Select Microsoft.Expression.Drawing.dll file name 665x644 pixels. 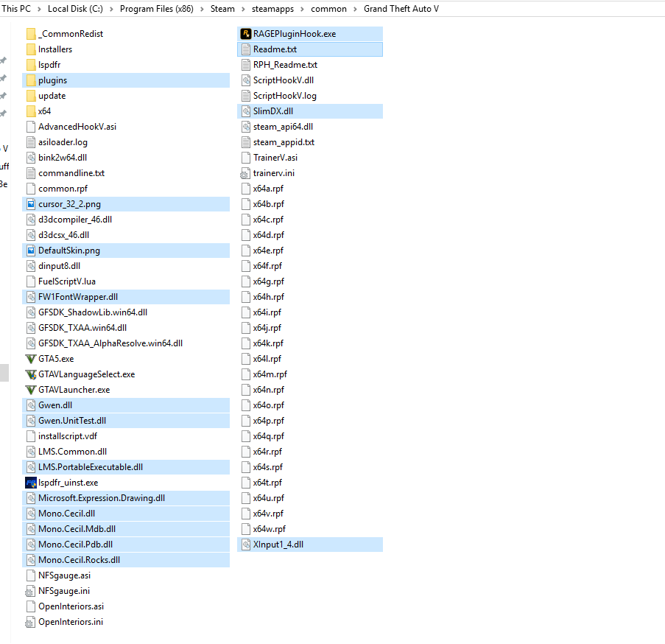point(102,499)
